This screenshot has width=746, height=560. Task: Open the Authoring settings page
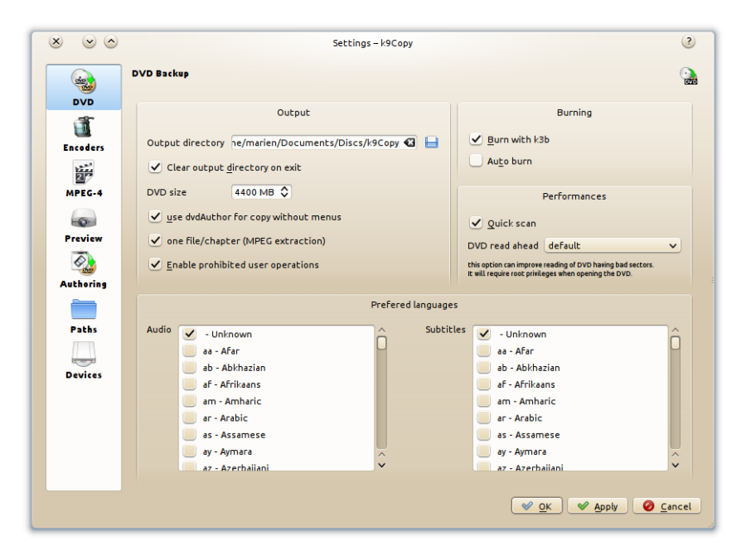(84, 271)
